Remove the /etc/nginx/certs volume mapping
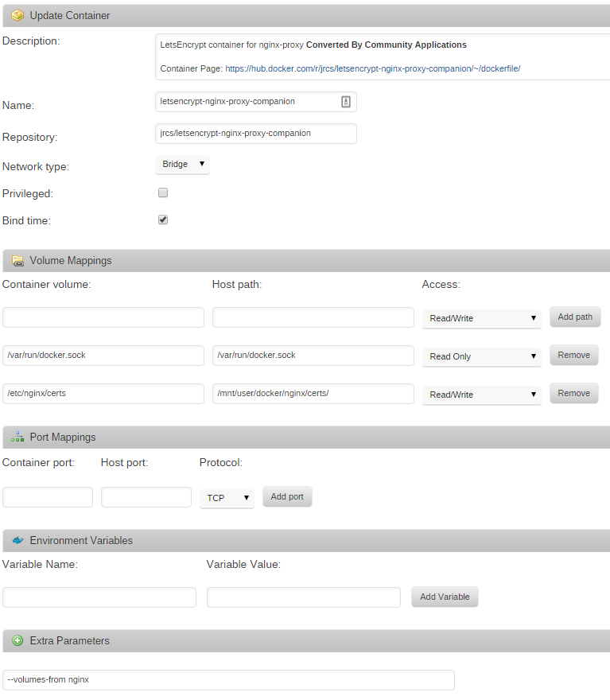Image resolution: width=610 pixels, height=700 pixels. [574, 393]
